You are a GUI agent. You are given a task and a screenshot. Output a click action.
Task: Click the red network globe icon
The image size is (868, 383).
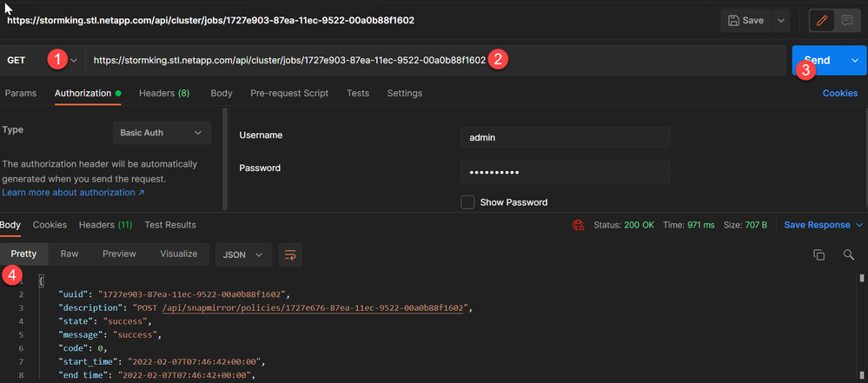coord(578,225)
